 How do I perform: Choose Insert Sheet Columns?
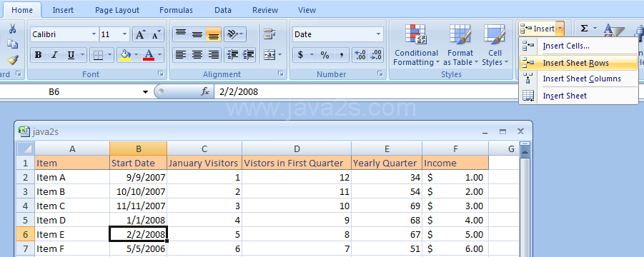point(578,79)
